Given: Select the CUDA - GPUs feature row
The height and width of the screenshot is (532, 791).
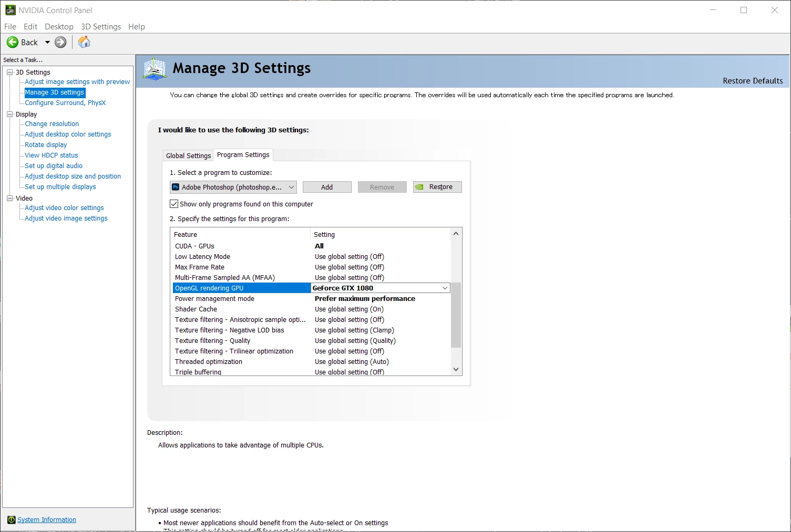Looking at the screenshot, I should click(x=311, y=246).
